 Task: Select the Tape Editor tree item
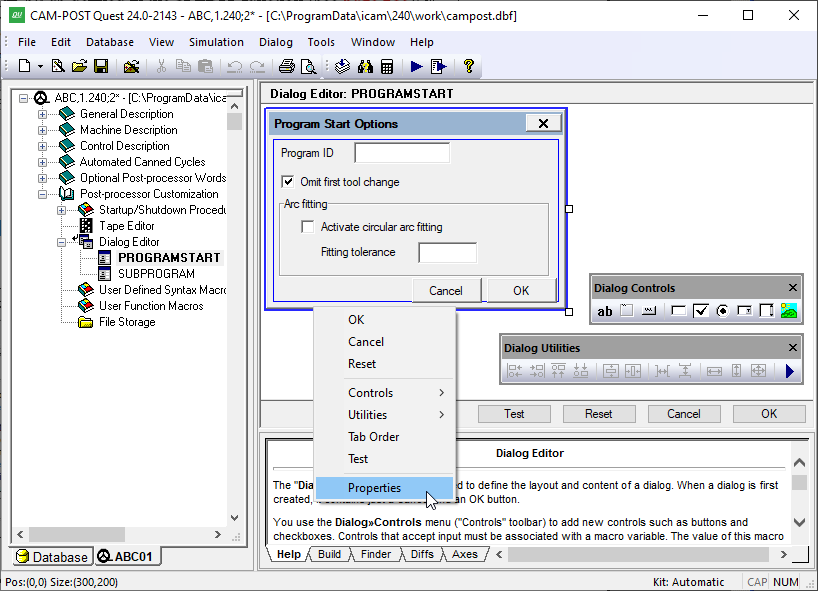127,226
